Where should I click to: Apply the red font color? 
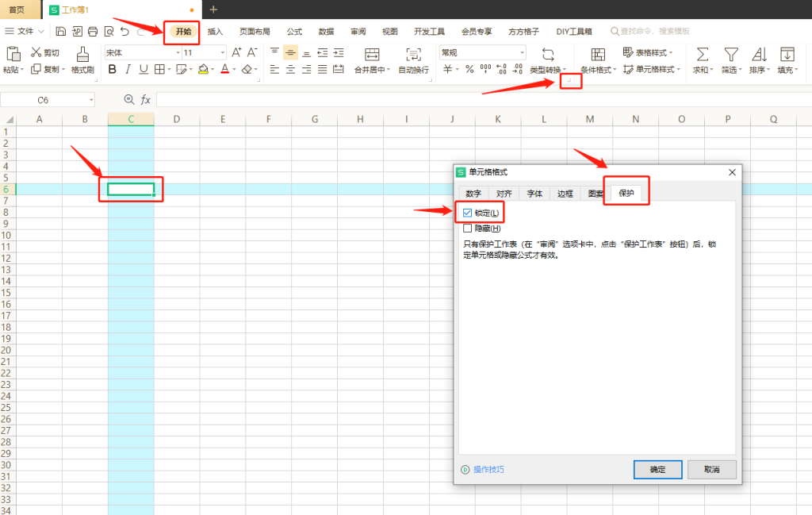(x=224, y=69)
